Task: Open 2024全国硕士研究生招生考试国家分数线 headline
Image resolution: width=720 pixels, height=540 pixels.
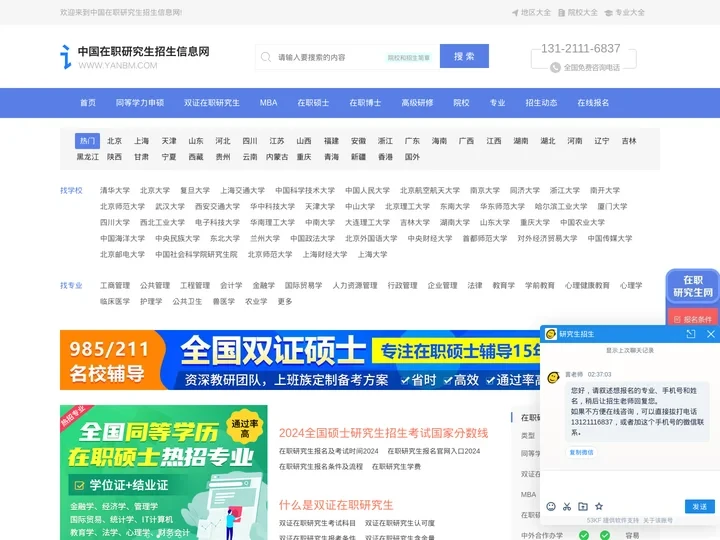Action: coord(383,433)
